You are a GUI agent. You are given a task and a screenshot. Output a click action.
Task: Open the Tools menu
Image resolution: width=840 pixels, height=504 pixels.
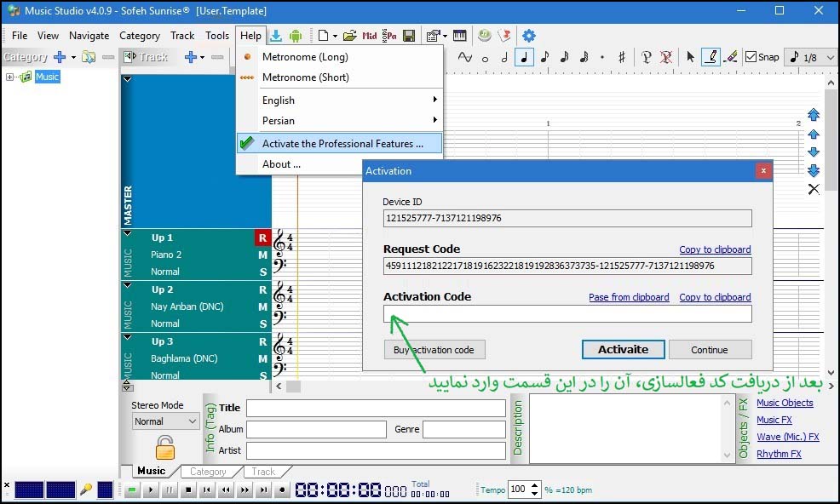click(x=217, y=36)
